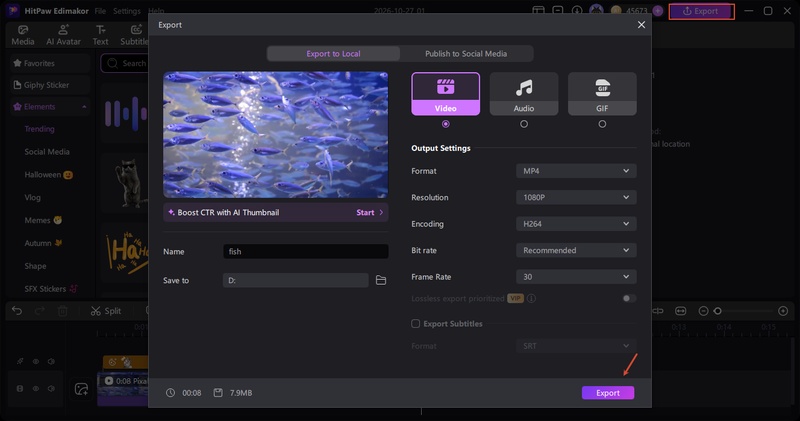Open the Media tab in the main toolbar
This screenshot has width=800, height=421.
click(x=23, y=35)
